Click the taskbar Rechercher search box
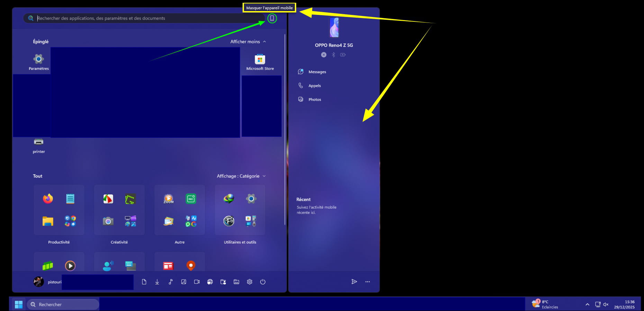 pyautogui.click(x=63, y=304)
